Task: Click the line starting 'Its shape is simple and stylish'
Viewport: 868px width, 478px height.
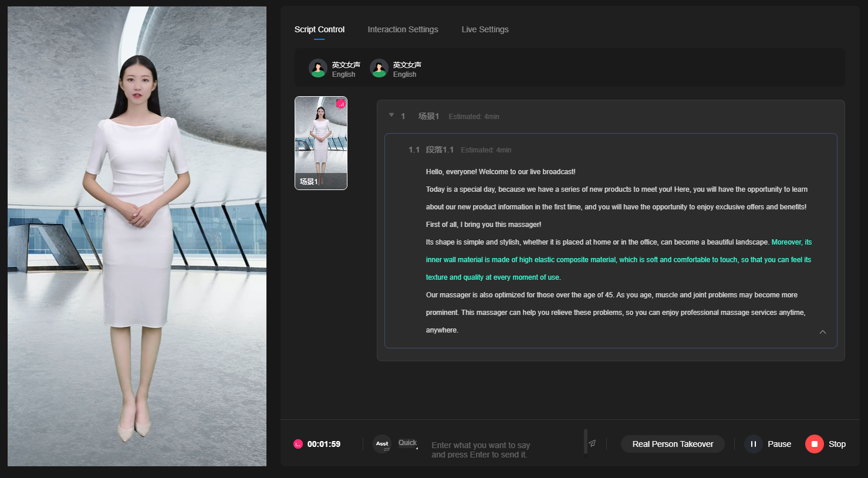Action: (x=597, y=242)
